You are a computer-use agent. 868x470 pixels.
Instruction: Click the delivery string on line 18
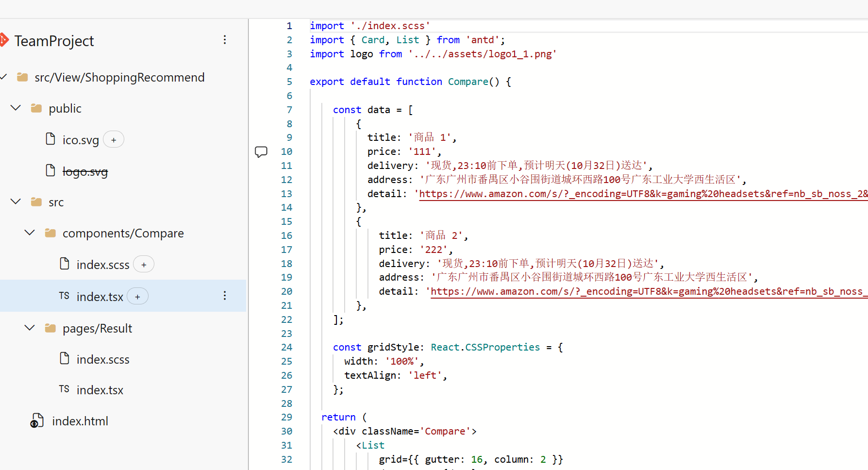(548, 264)
